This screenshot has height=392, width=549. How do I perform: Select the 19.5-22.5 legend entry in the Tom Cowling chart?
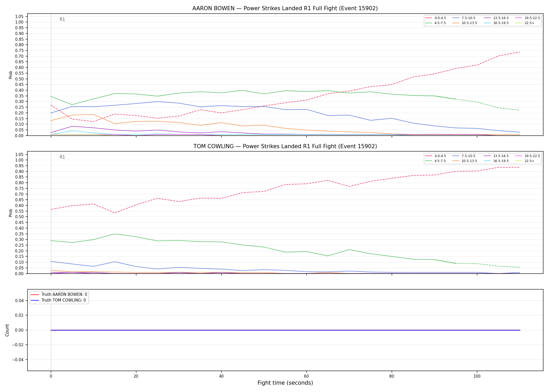tap(528, 156)
